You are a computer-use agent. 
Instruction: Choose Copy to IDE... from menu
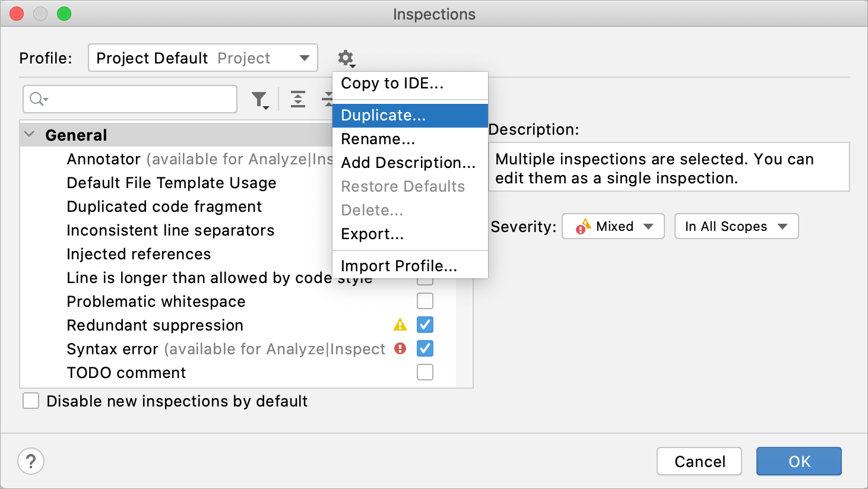coord(410,84)
